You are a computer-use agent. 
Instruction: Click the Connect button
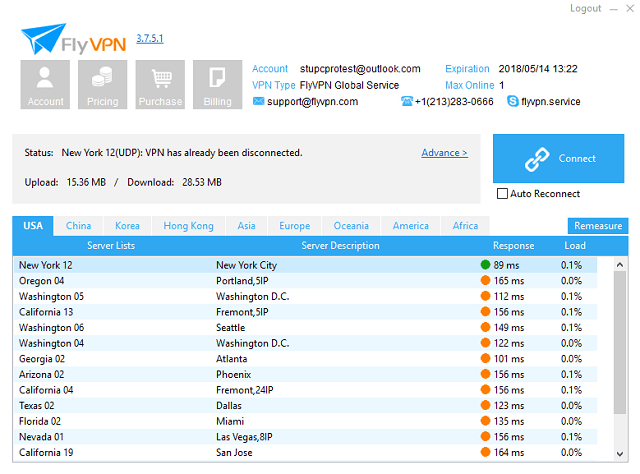pos(558,158)
